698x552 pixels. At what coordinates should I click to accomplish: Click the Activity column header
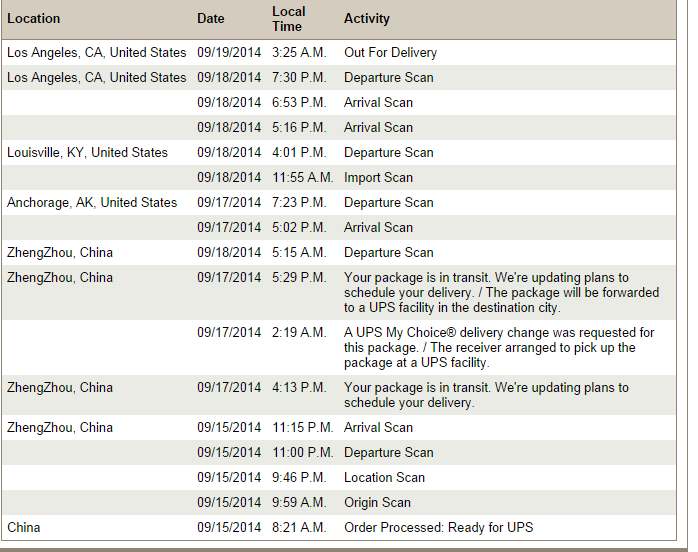(366, 19)
